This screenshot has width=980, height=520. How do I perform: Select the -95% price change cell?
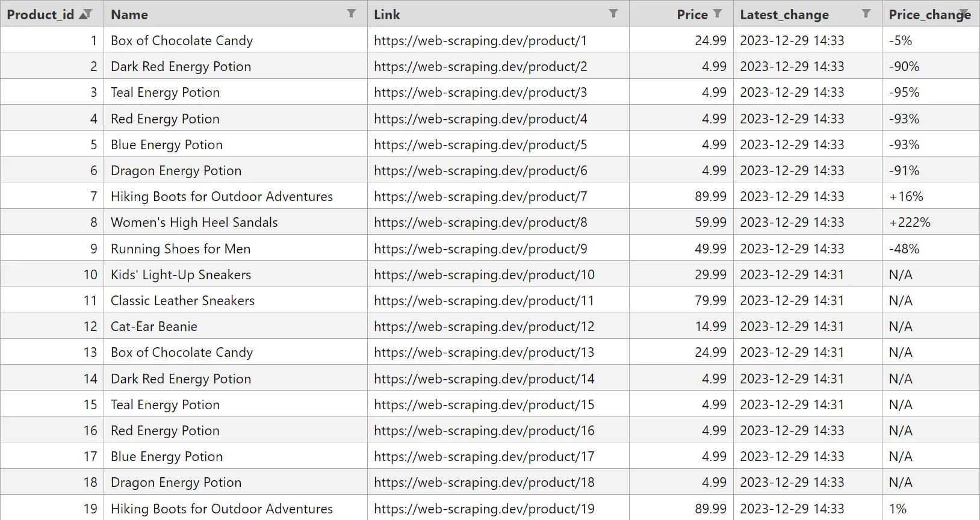coord(931,92)
